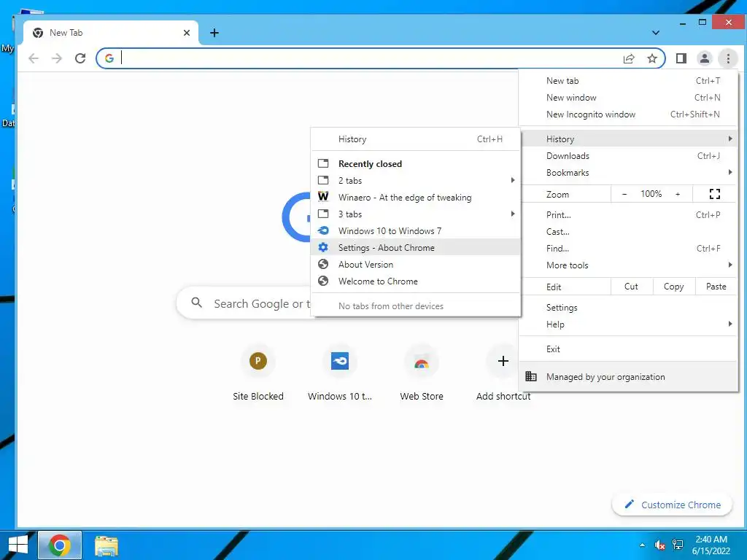Reopen Windows 10 to Windows 7 page
Image resolution: width=747 pixels, height=560 pixels.
tap(415, 230)
